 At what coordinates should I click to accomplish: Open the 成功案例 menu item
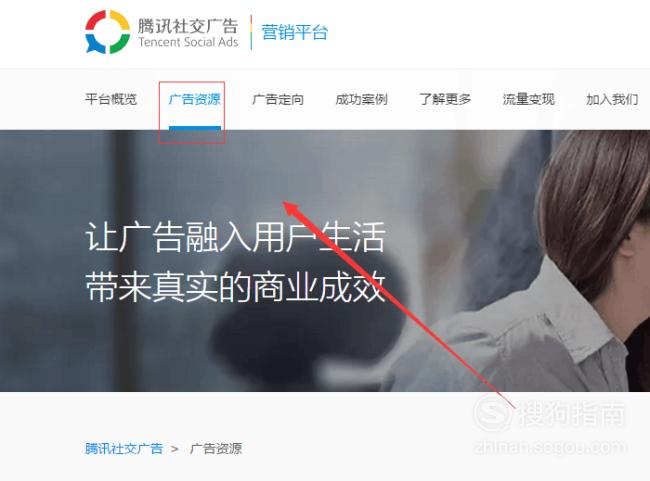point(361,100)
